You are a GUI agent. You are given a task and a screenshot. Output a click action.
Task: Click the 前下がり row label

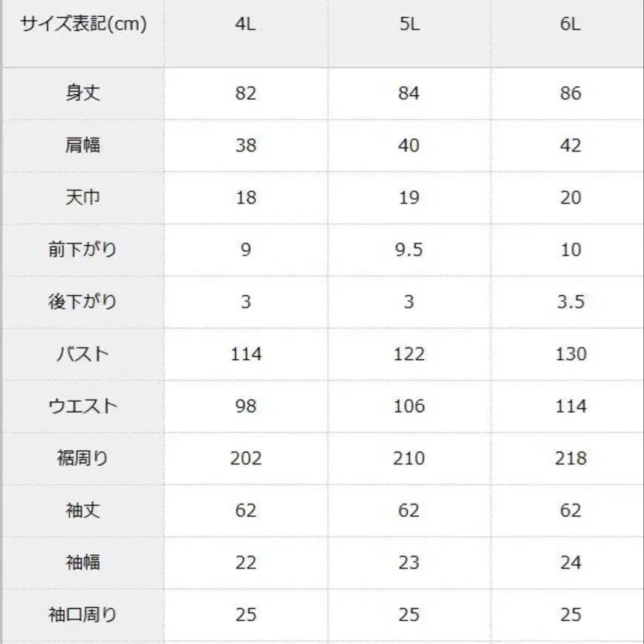(x=83, y=250)
